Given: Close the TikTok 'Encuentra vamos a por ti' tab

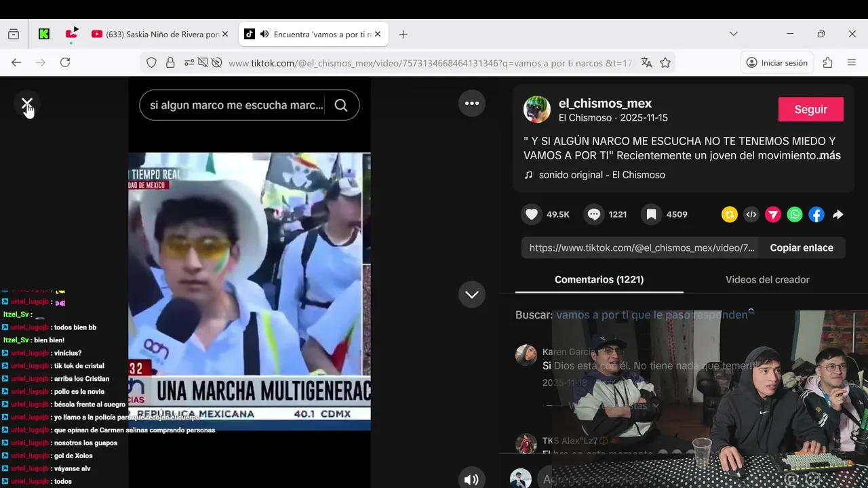Looking at the screenshot, I should click(x=378, y=34).
